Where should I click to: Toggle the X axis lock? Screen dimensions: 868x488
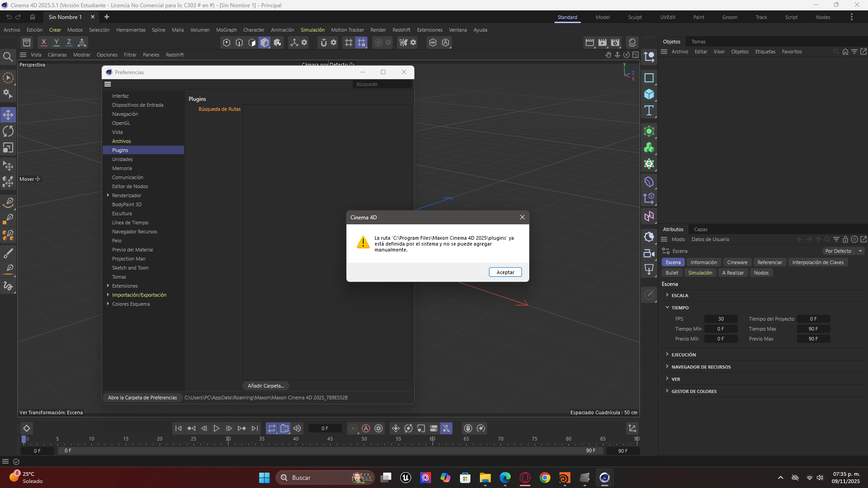pyautogui.click(x=43, y=43)
